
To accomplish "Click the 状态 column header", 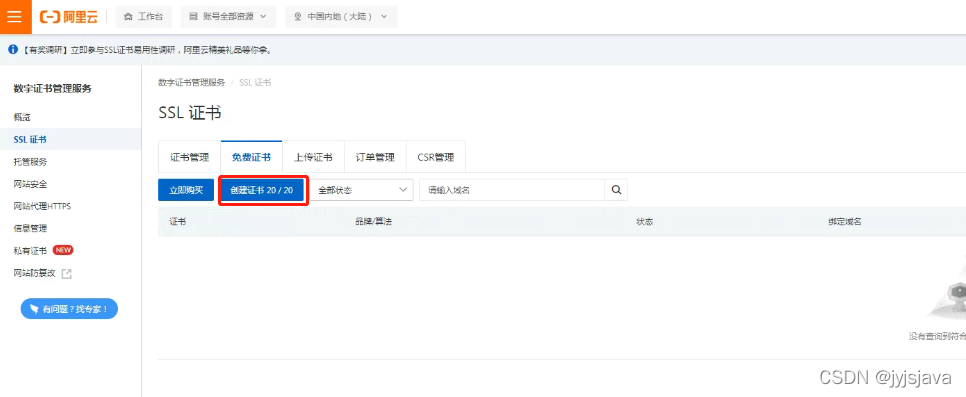I will click(644, 222).
